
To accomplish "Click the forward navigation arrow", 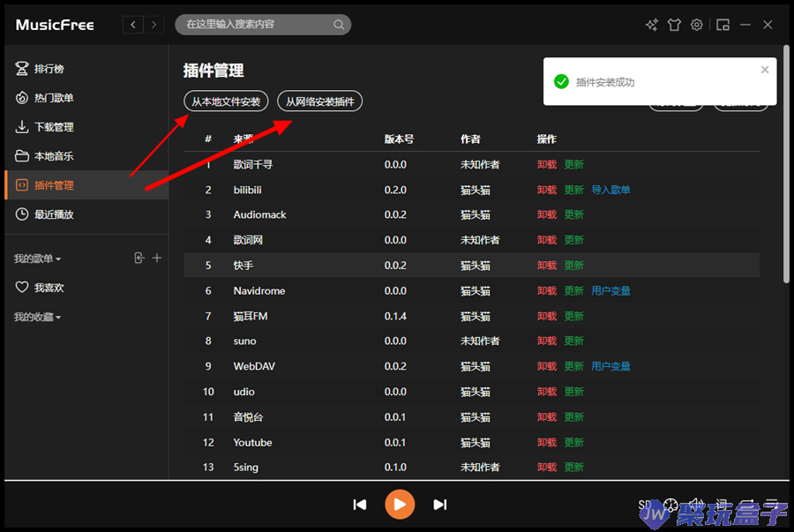I will [154, 25].
